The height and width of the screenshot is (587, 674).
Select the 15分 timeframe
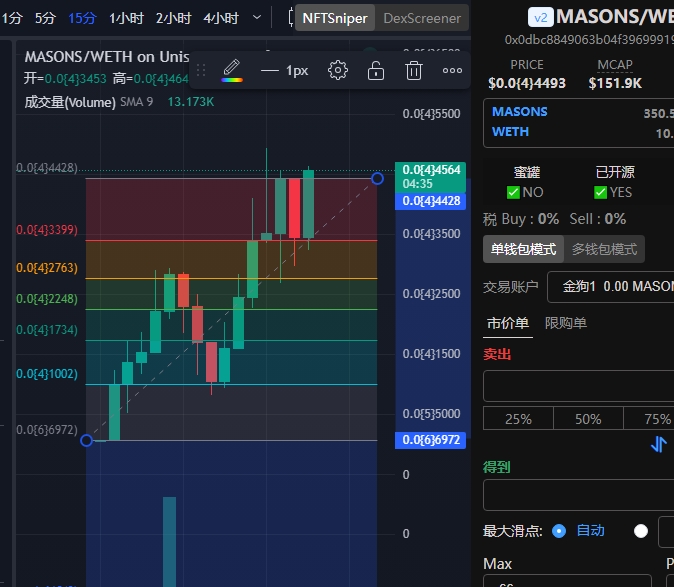point(82,18)
